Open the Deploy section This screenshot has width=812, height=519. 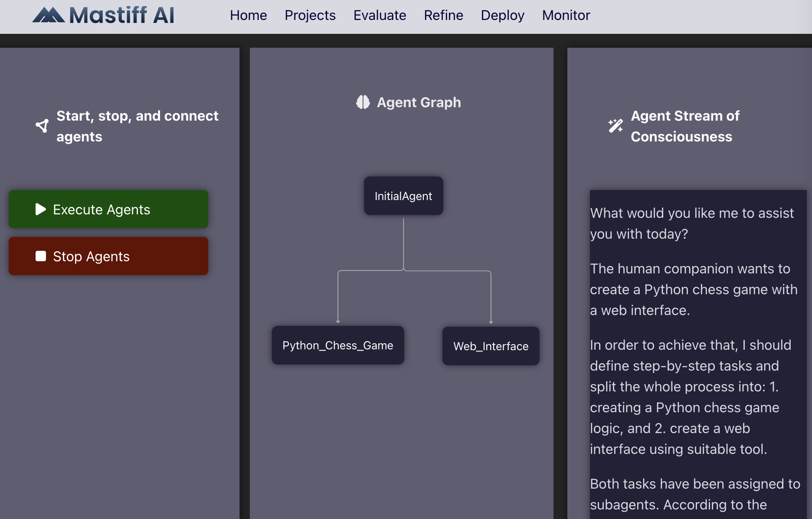click(502, 15)
